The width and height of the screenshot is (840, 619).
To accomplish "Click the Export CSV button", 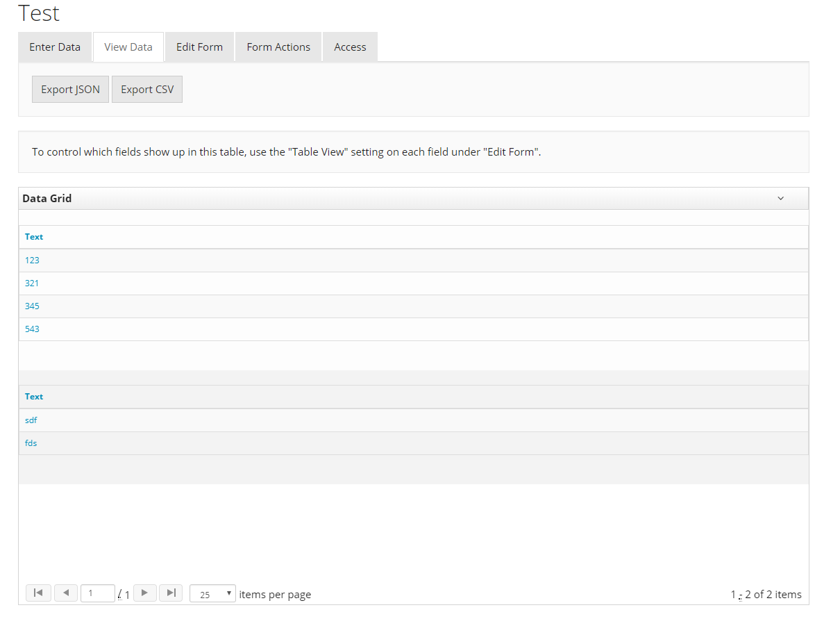I will click(146, 89).
